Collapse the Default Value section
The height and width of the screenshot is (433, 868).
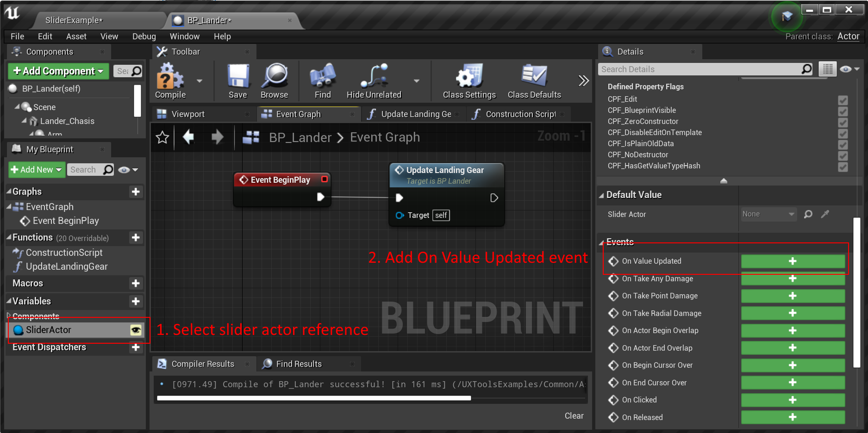click(601, 195)
